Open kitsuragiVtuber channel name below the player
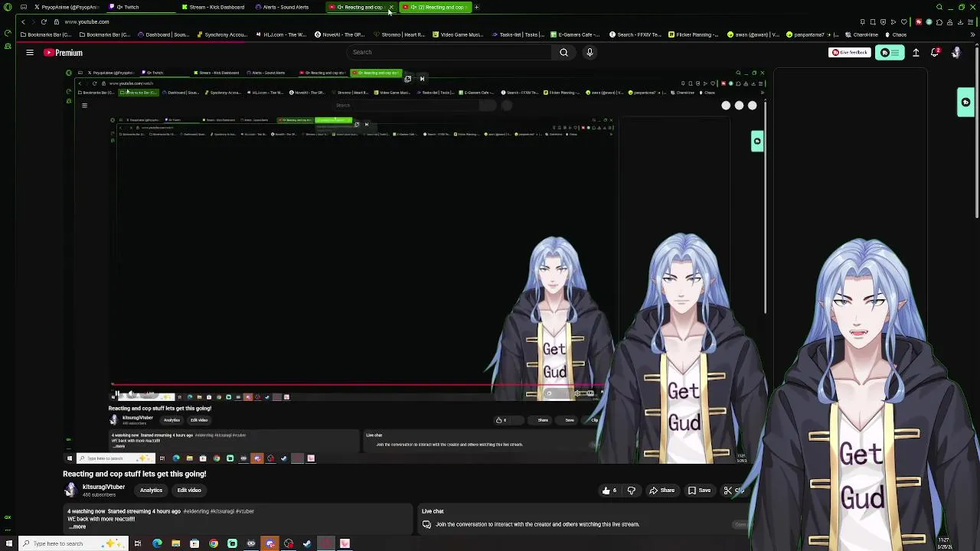The width and height of the screenshot is (980, 551). click(x=103, y=487)
